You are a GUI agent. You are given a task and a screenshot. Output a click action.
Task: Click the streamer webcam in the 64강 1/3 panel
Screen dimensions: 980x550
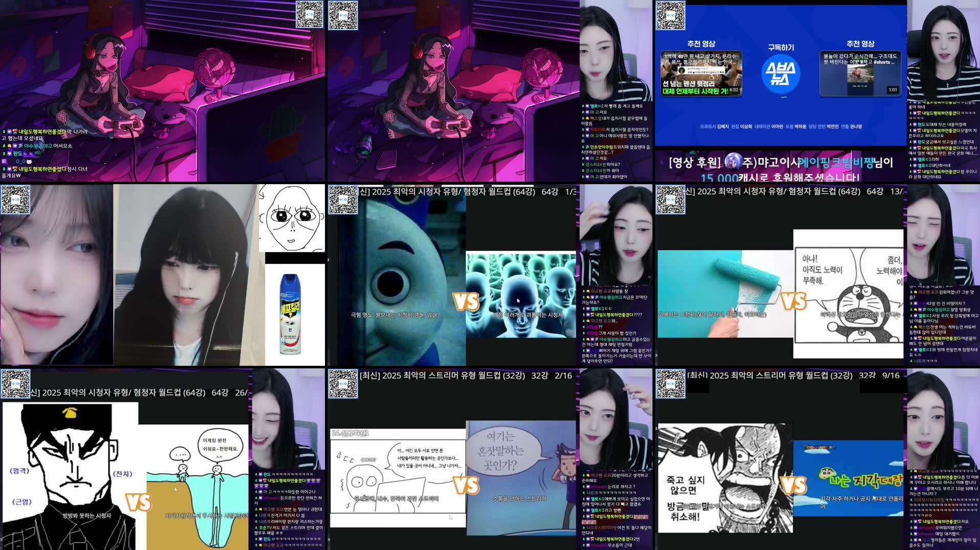pyautogui.click(x=616, y=235)
